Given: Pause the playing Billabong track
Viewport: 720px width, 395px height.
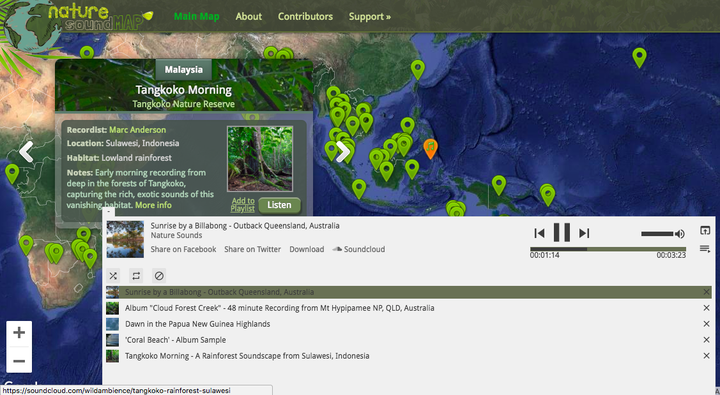Looking at the screenshot, I should tap(562, 232).
